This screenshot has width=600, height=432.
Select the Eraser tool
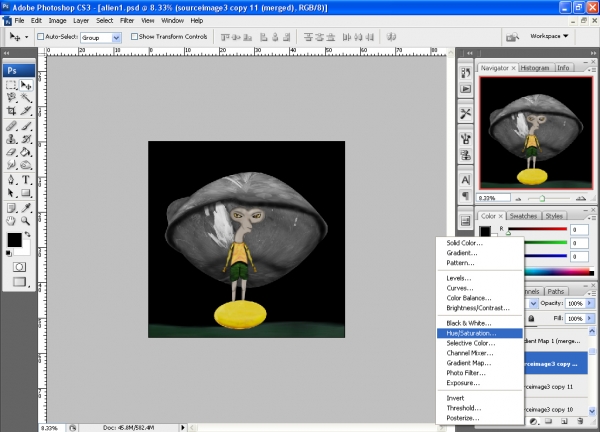tap(11, 152)
